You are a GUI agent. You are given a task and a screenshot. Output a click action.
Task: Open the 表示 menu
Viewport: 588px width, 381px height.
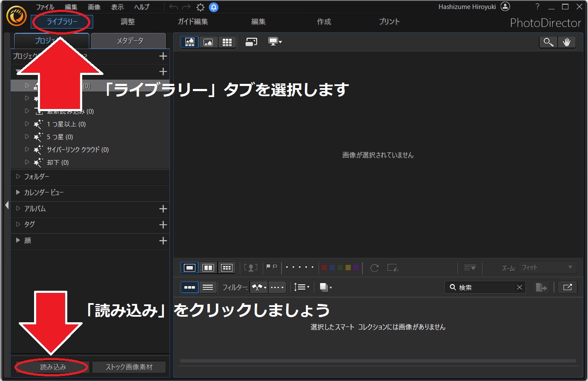click(117, 6)
